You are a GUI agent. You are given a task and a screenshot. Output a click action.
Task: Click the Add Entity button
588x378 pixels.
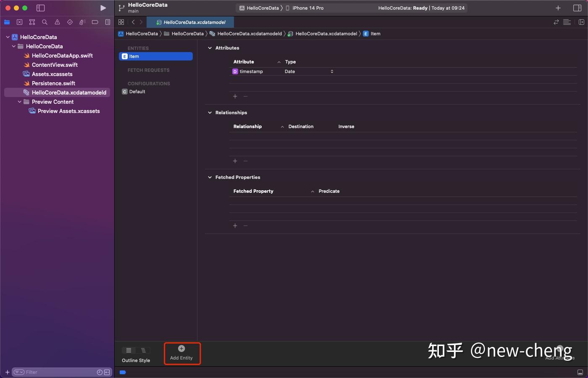coord(181,353)
